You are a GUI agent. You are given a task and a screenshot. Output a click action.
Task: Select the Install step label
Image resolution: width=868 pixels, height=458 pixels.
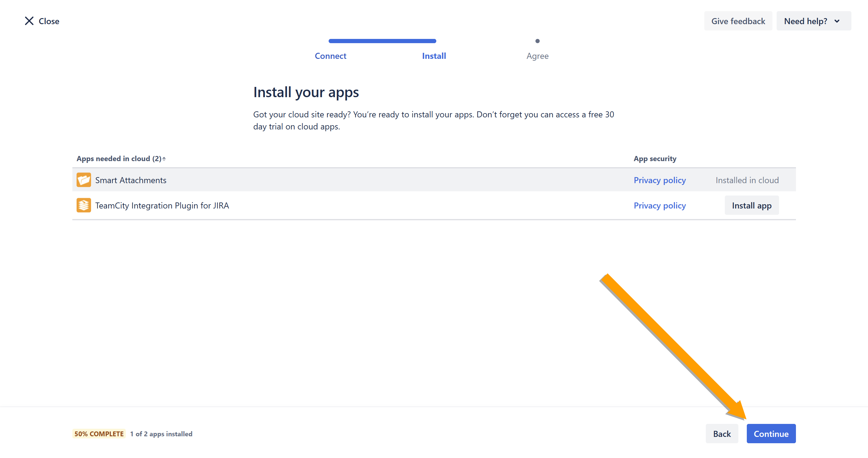pyautogui.click(x=434, y=56)
